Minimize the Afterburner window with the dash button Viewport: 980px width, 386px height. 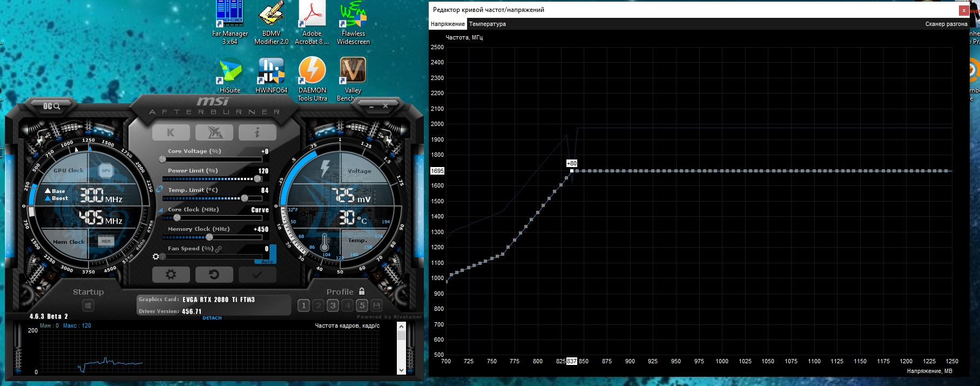point(371,107)
